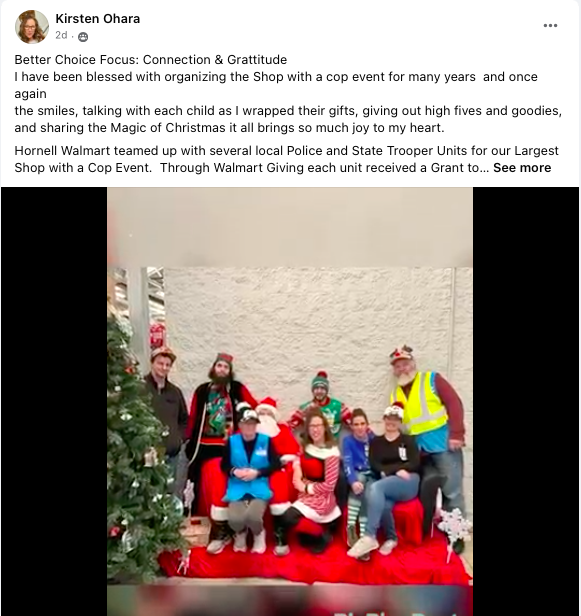This screenshot has height=616, width=581.
Task: Click Kirsten Ohara's profile picture
Action: tap(32, 27)
